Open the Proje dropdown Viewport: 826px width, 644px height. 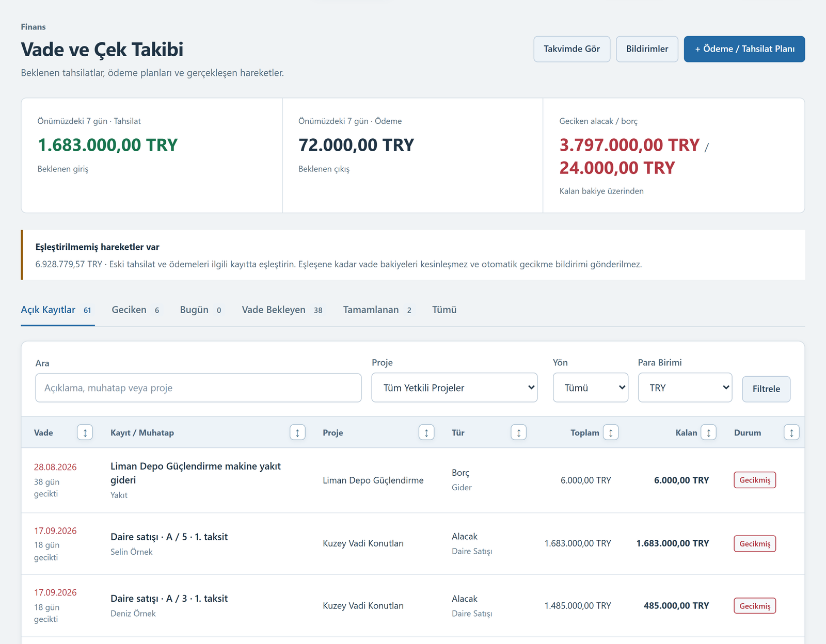454,388
